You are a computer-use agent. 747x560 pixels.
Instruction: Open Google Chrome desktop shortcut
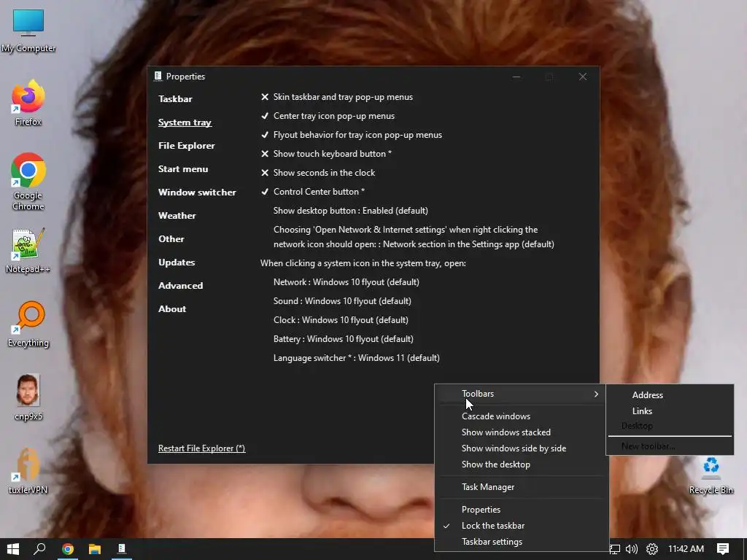pos(28,181)
